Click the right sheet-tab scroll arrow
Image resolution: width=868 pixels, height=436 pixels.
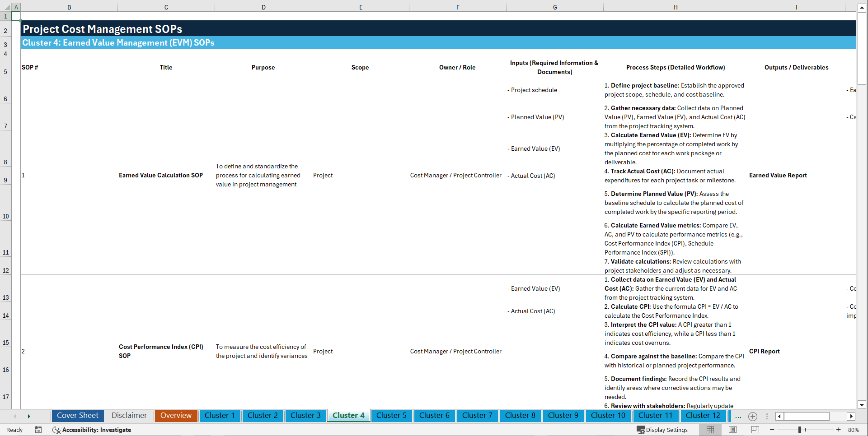coord(29,416)
